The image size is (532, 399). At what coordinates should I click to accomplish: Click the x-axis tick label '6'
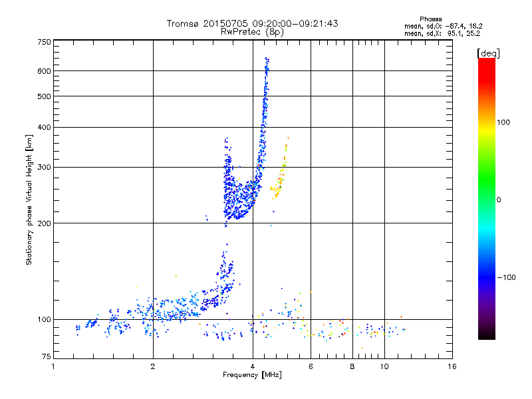click(x=311, y=366)
